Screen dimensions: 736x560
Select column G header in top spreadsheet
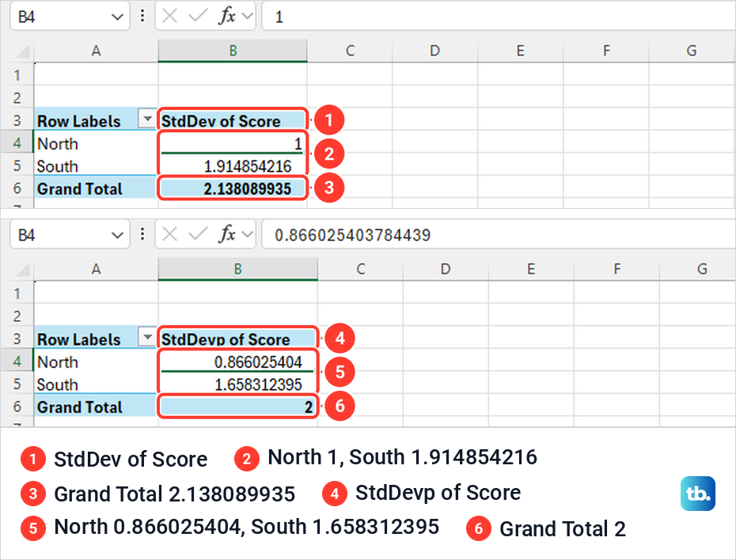pos(692,51)
